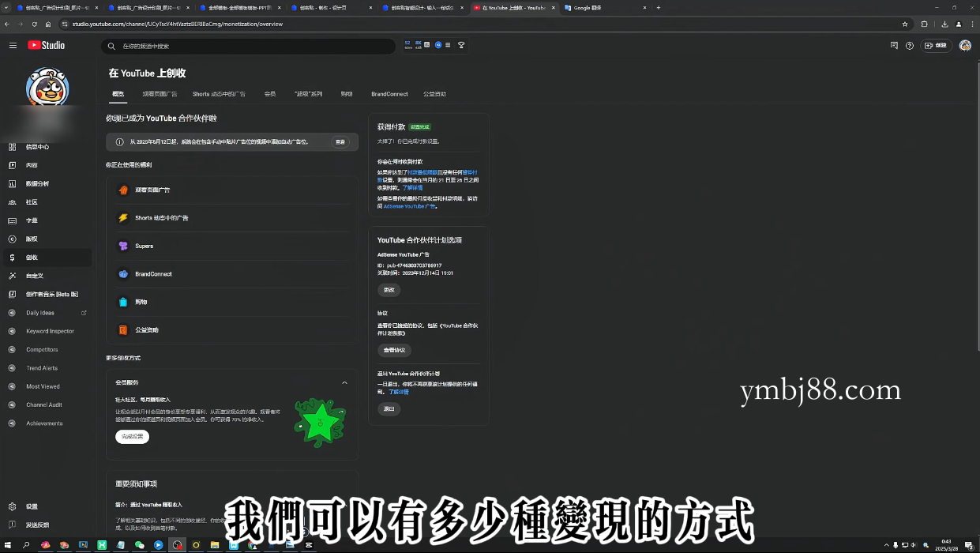
Task: Switch to Shopping (购物) tab
Action: pos(347,94)
